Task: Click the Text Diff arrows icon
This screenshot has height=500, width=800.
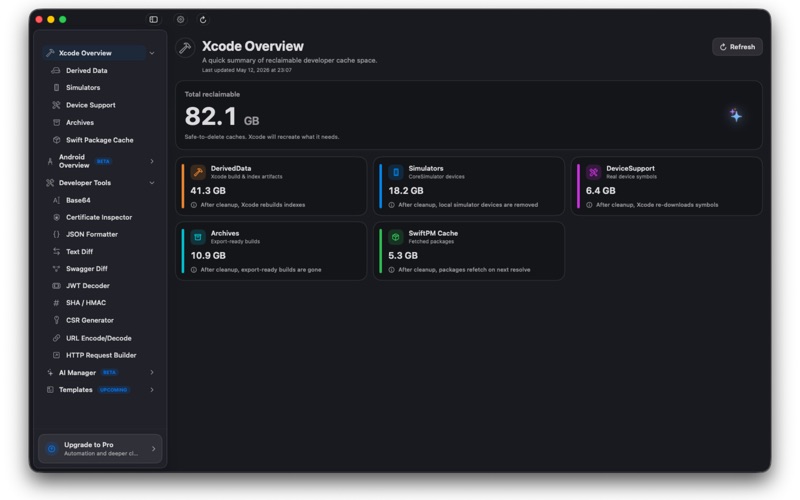Action: pyautogui.click(x=56, y=252)
